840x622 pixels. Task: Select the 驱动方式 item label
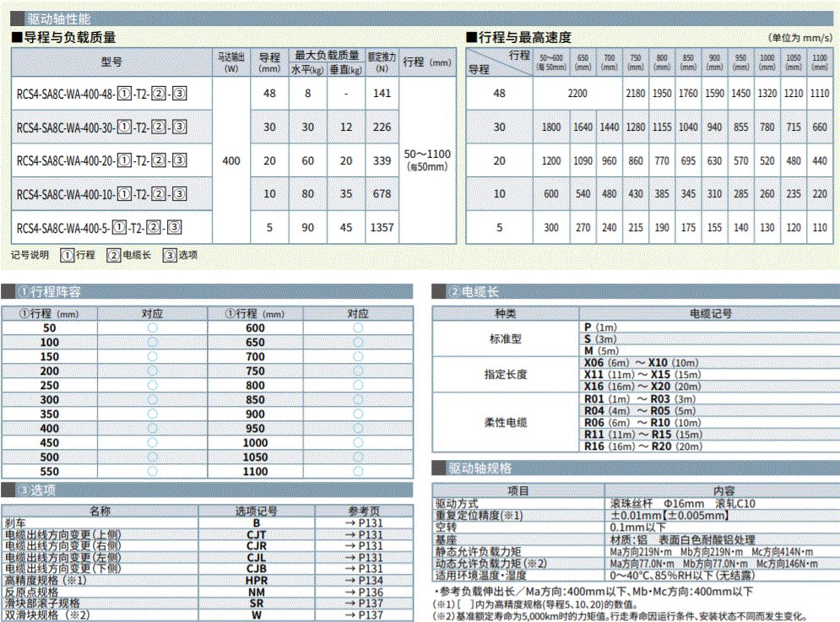pos(457,504)
